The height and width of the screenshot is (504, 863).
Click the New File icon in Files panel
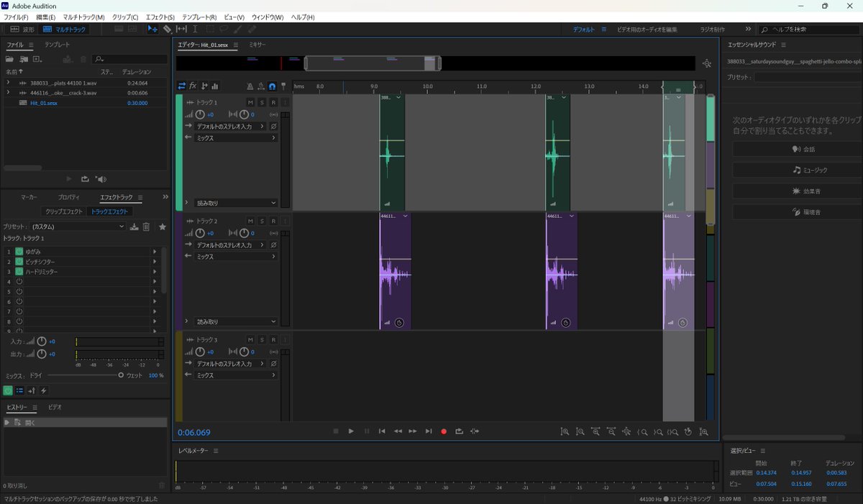pos(37,59)
